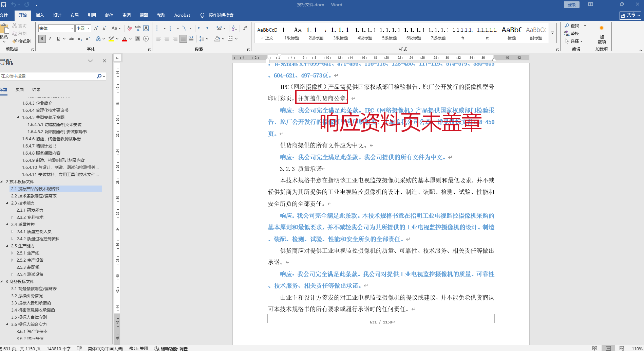
Task: Click the Clear Formatting eraser icon
Action: (129, 28)
